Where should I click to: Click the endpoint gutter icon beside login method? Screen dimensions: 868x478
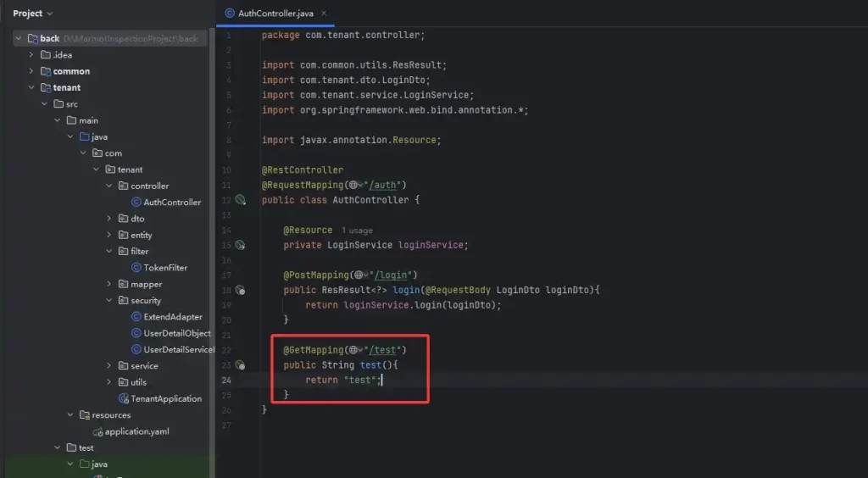[x=240, y=290]
